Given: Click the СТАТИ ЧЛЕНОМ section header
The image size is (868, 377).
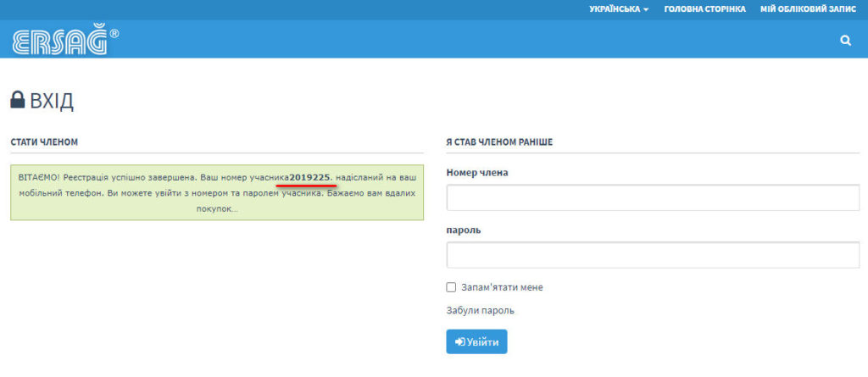Looking at the screenshot, I should pyautogui.click(x=44, y=141).
